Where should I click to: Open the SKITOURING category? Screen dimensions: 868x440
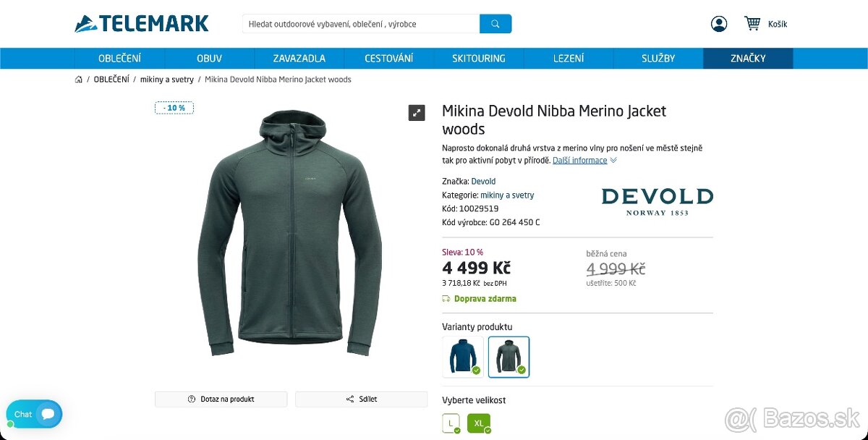click(x=478, y=58)
